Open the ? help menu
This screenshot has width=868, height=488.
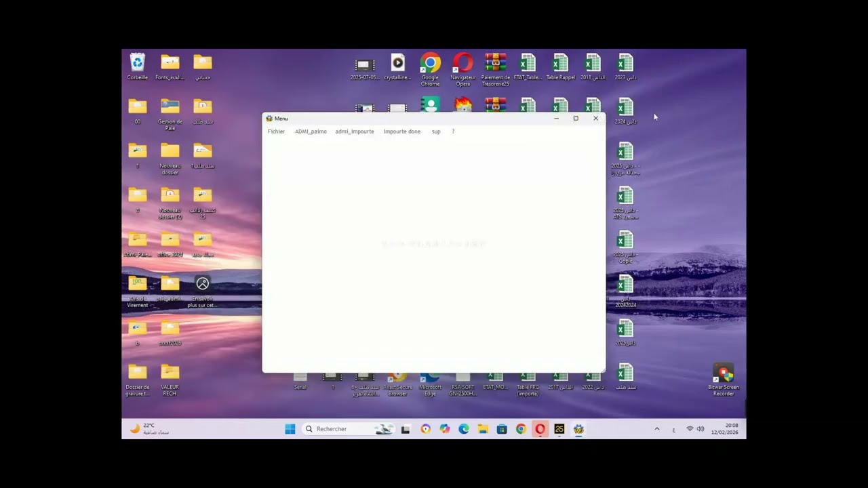(453, 131)
